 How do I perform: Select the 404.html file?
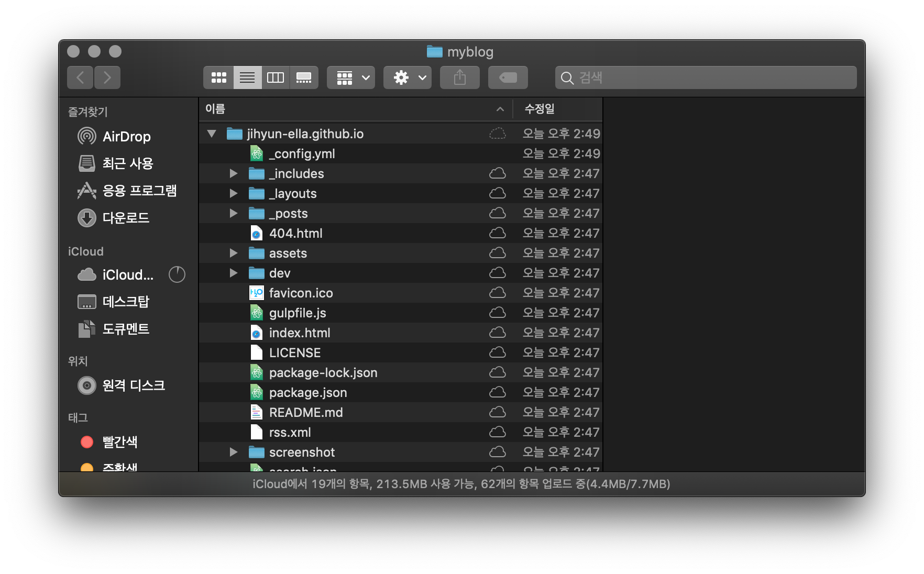(401, 233)
